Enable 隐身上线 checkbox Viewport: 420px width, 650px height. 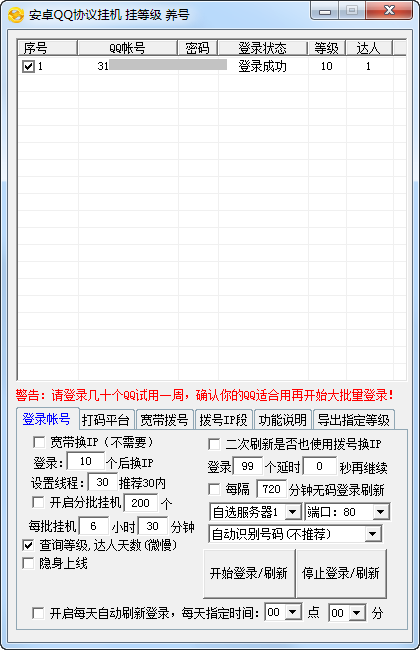coord(28,563)
